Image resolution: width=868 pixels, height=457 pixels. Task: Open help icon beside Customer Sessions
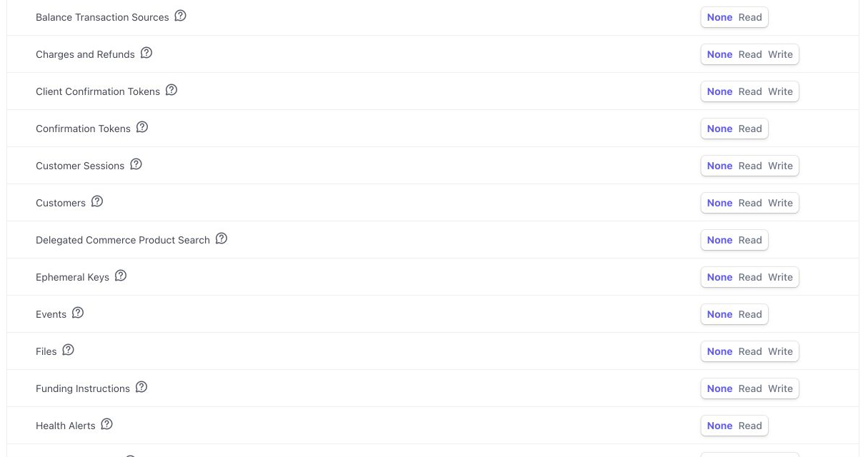(136, 164)
